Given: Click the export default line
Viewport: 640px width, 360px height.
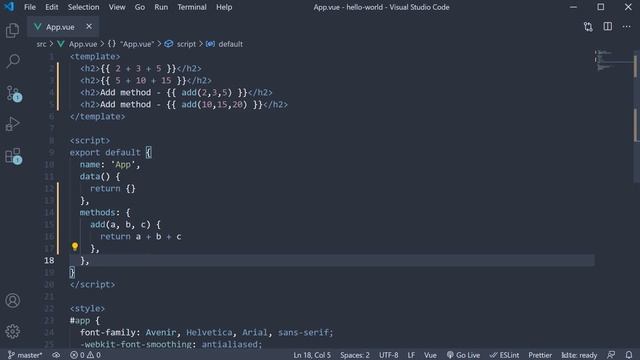Looking at the screenshot, I should [110, 153].
